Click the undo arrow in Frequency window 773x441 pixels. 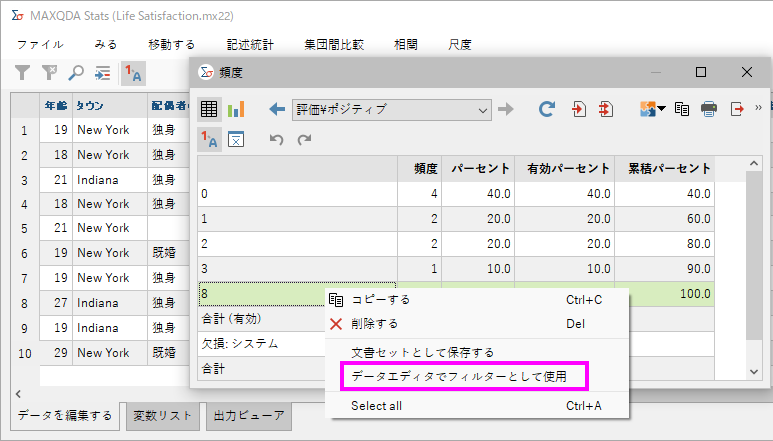coord(277,139)
